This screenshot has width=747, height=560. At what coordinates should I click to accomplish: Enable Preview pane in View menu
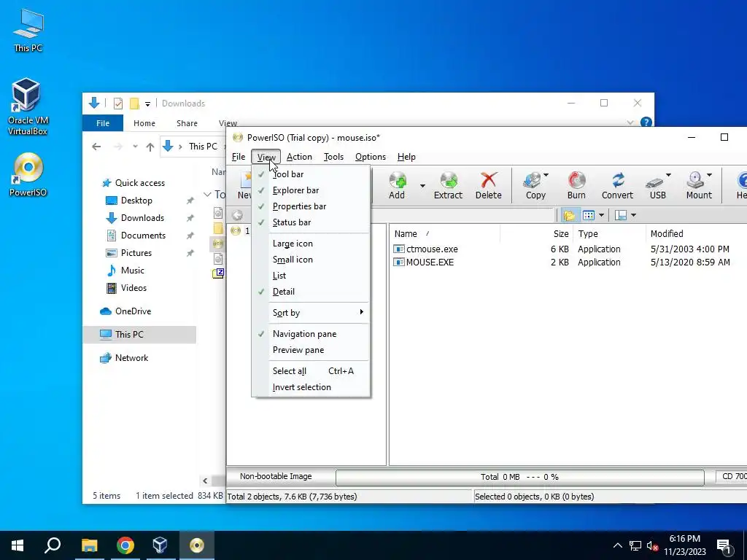[x=311, y=350]
